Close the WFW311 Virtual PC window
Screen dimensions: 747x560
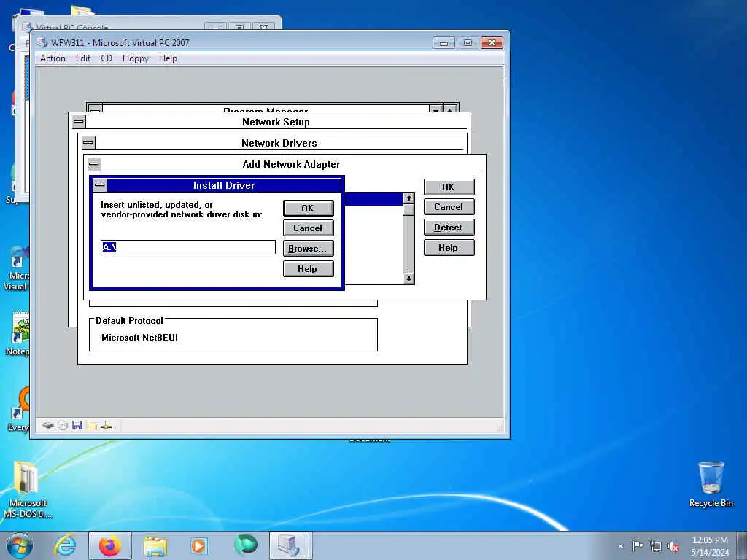(492, 43)
